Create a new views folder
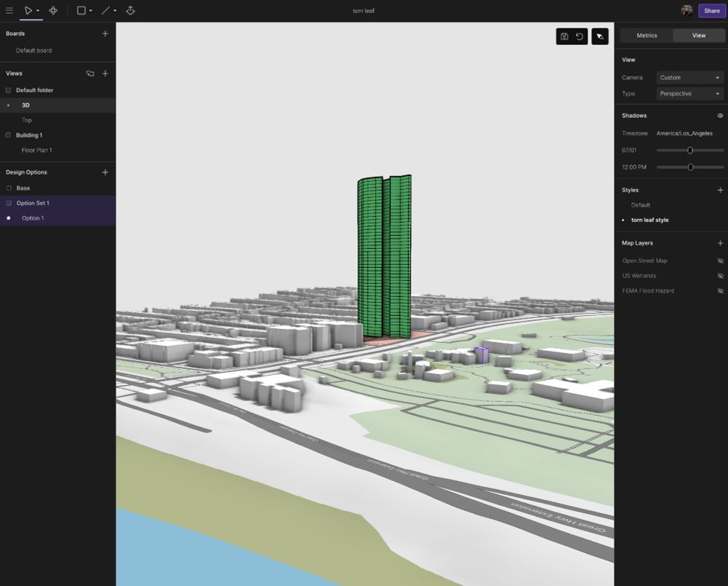 point(90,74)
